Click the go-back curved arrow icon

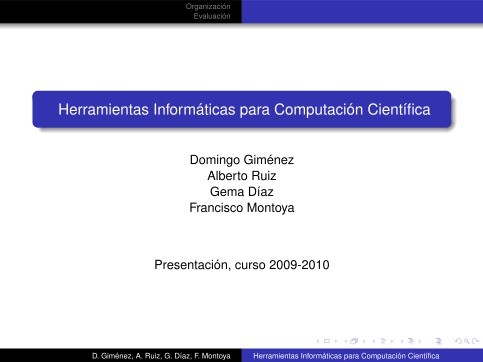[458, 341]
